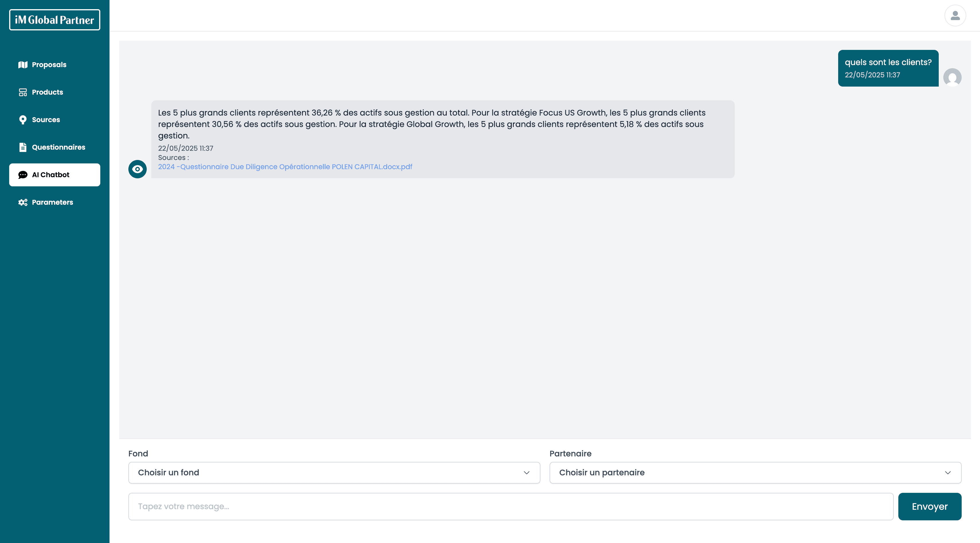Open the user profile icon top right

[x=955, y=15]
